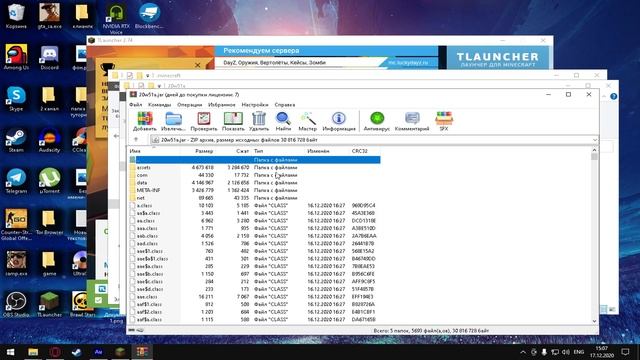
Task: Click the Добавить (Add) toolbar icon
Action: click(x=144, y=121)
